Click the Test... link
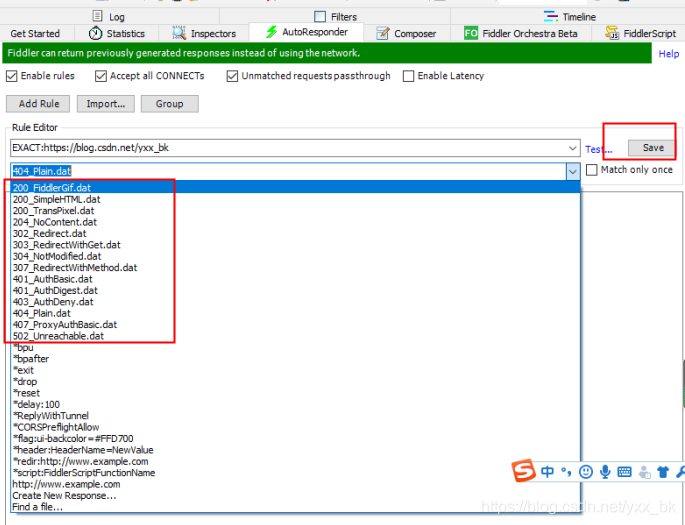685x525 pixels. pyautogui.click(x=599, y=150)
